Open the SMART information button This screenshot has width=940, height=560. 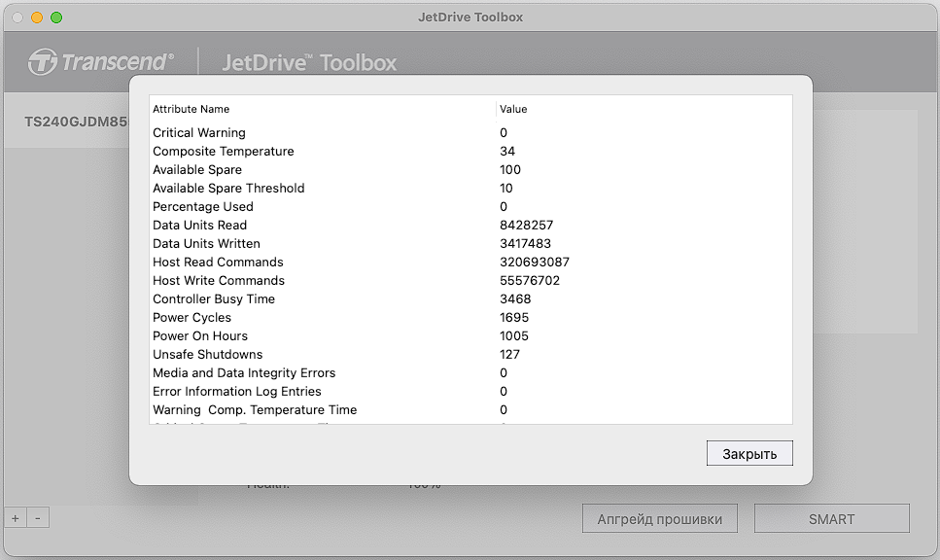(831, 519)
